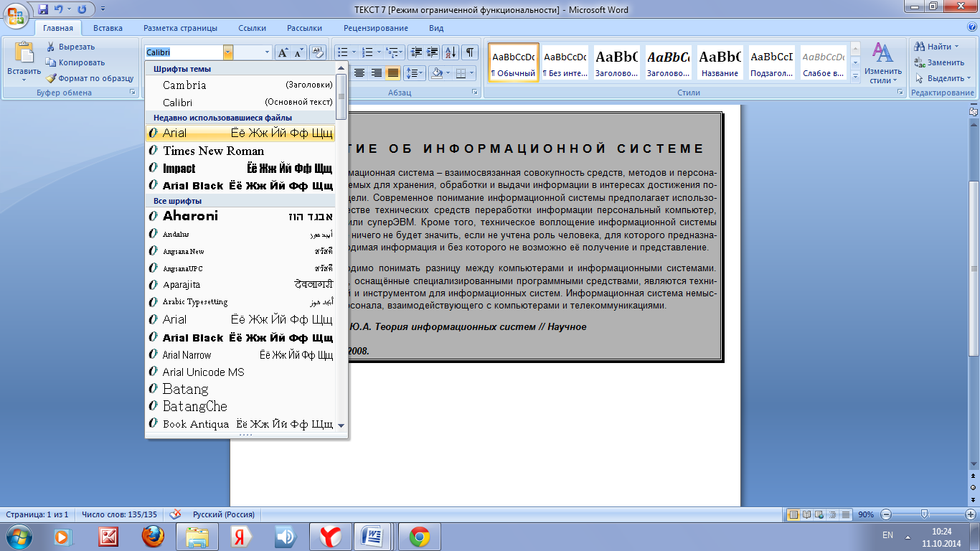980x551 pixels.
Task: Collapse the font name dropdown arrow
Action: pos(228,52)
